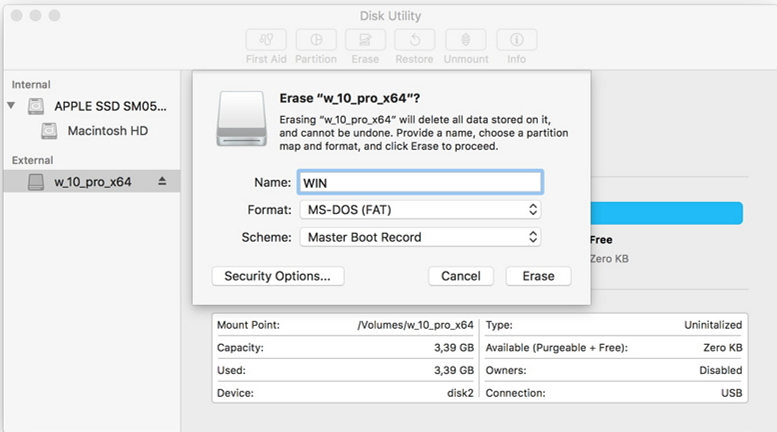Click the Info toolbar icon
This screenshot has height=432, width=777.
(516, 40)
